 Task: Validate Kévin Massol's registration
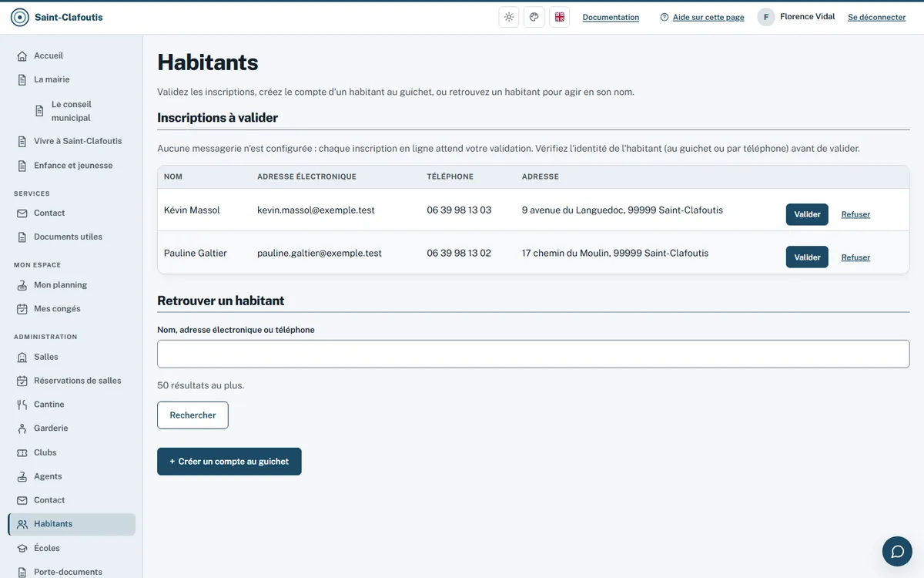point(807,214)
